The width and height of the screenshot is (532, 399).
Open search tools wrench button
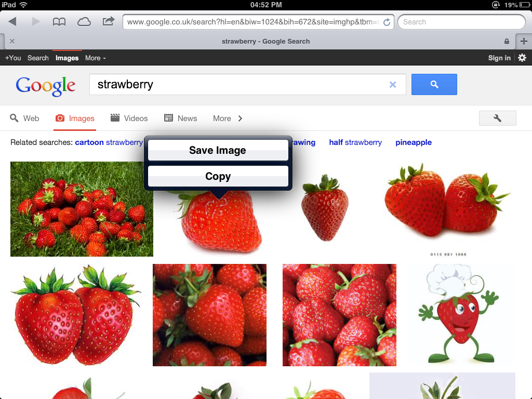pos(497,118)
